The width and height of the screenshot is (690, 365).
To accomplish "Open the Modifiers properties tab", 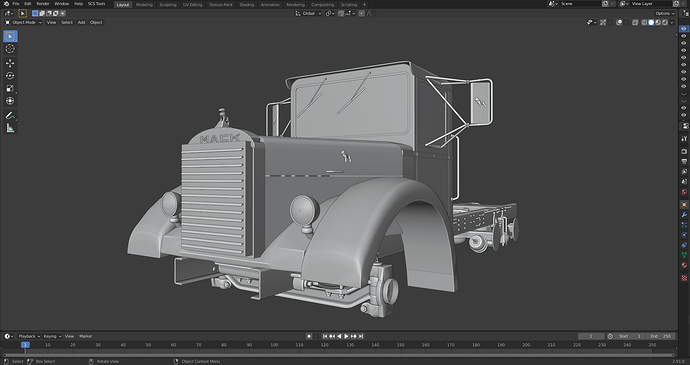I will (684, 215).
